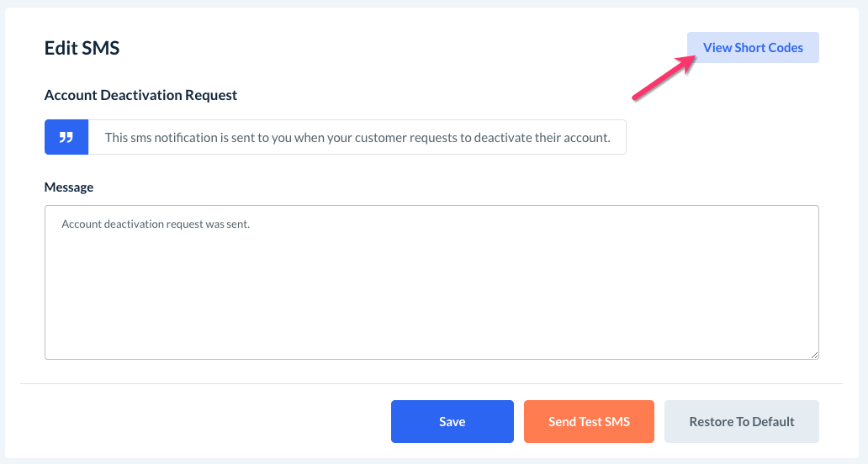Click the blue quotation mark icon
The image size is (868, 464).
pyautogui.click(x=66, y=137)
